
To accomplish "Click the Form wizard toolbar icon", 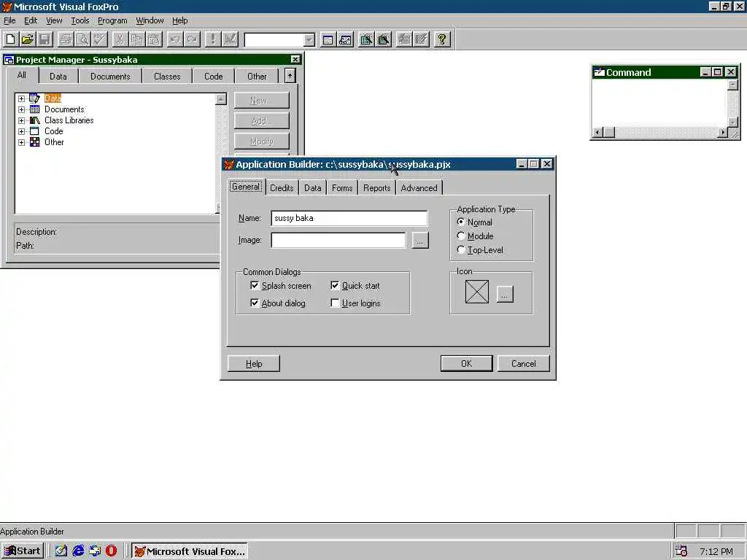I will click(x=366, y=39).
